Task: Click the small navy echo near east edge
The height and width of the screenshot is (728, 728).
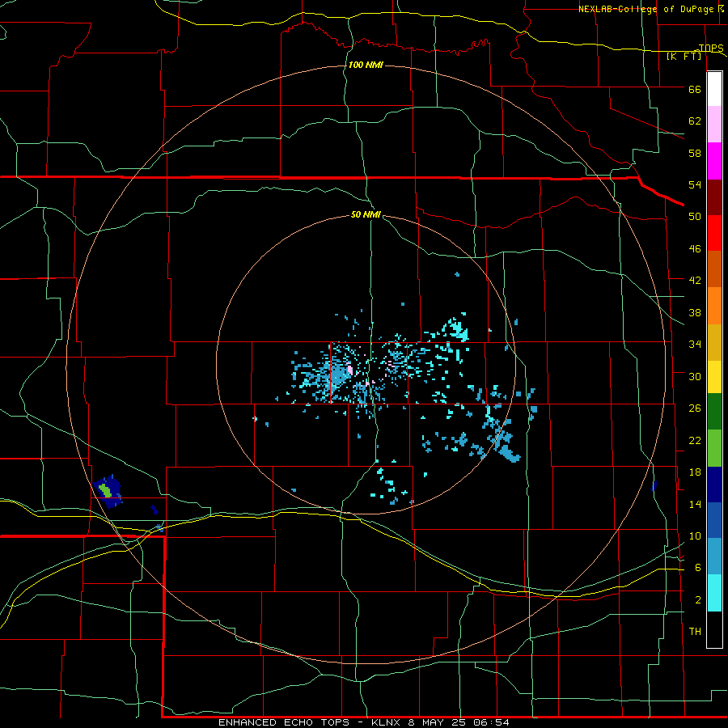Action: tap(654, 486)
